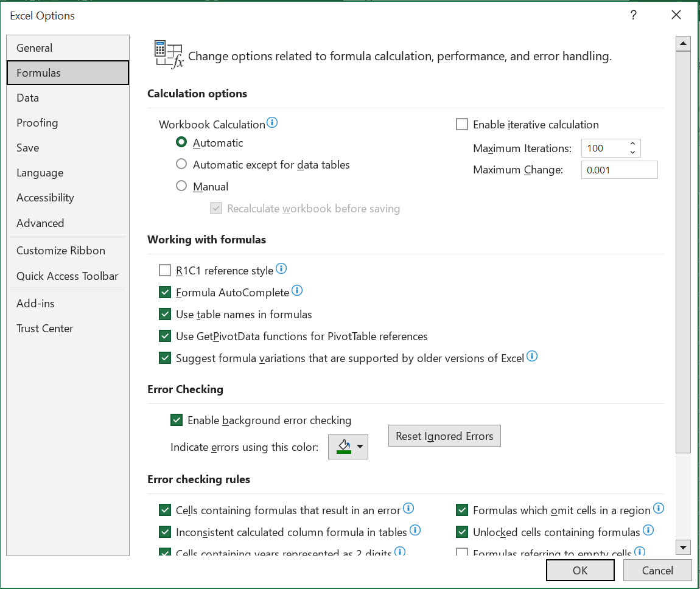The image size is (700, 589).
Task: Switch to the Proofing category
Action: 37,123
